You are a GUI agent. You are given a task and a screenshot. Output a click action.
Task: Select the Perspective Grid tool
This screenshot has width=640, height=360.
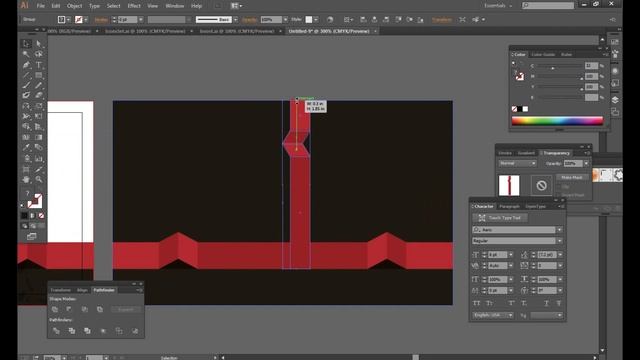(39, 127)
